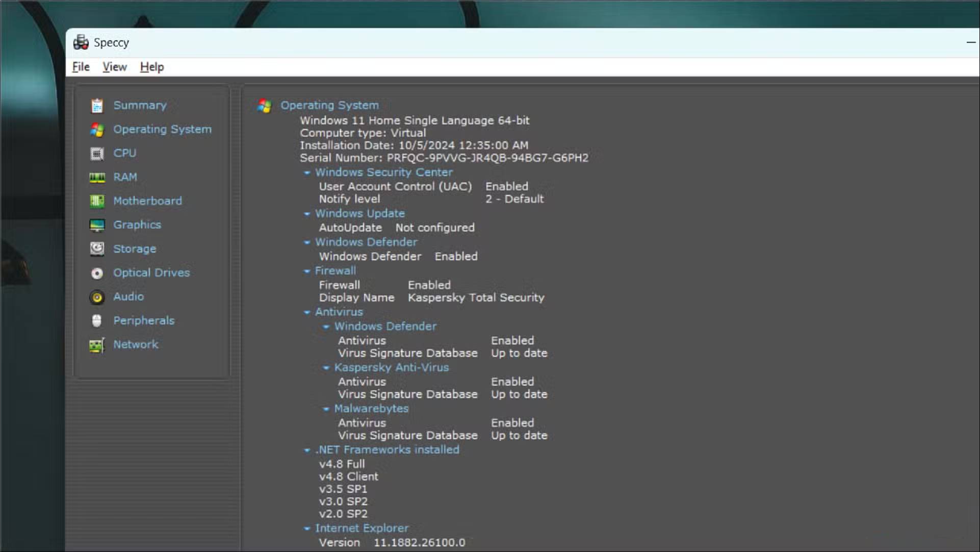Click the Graphics monitor icon
Image resolution: width=980 pixels, height=552 pixels.
click(97, 225)
